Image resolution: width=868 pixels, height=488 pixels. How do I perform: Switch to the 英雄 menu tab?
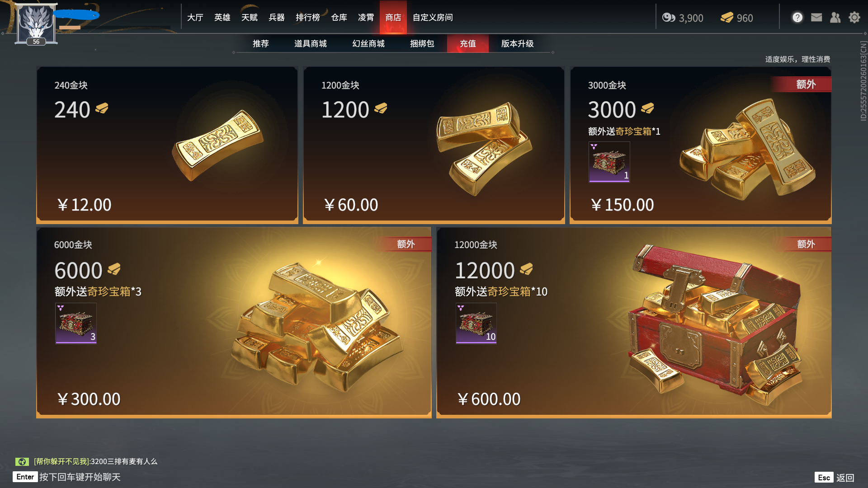click(222, 17)
